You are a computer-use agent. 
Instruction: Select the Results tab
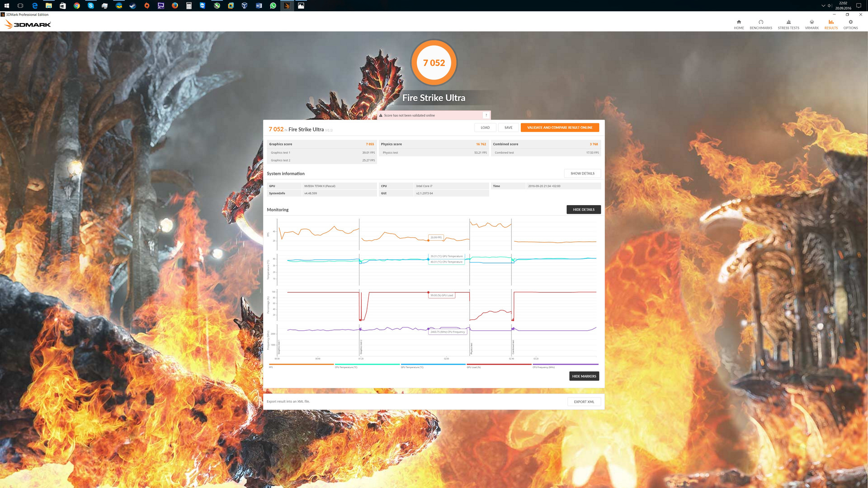(831, 24)
